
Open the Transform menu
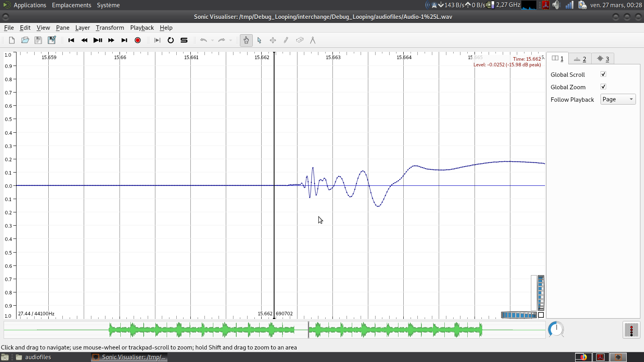pos(109,28)
